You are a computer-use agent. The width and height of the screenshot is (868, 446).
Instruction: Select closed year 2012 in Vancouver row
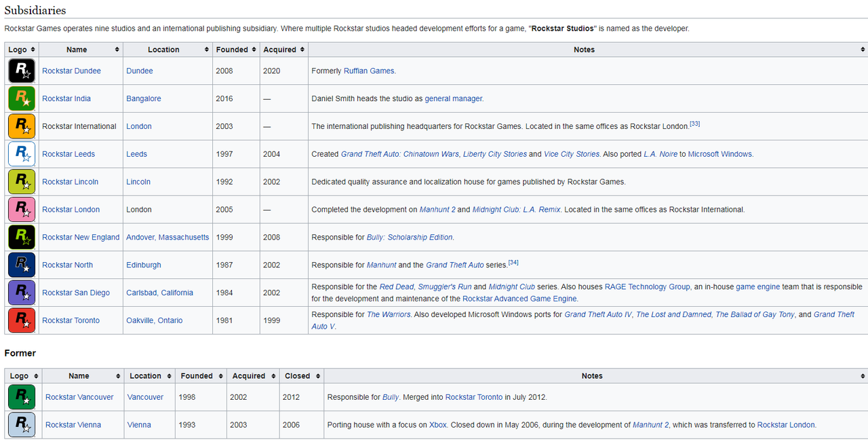coord(291,397)
